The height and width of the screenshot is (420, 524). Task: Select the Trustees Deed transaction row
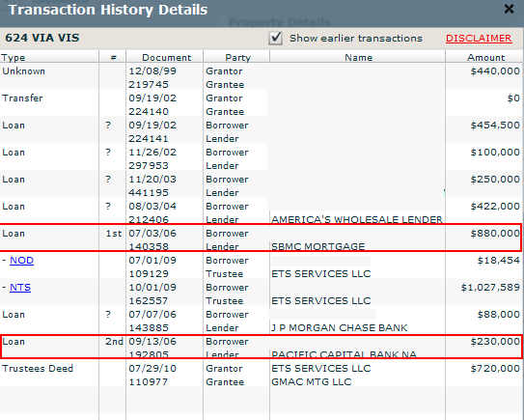(x=262, y=375)
